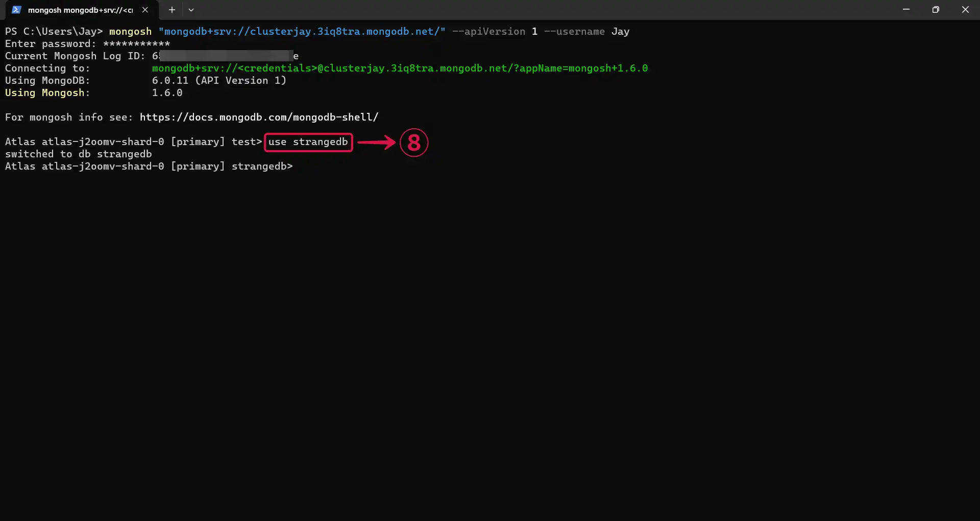Click the 'switched to db strangedb' line
This screenshot has width=980, height=521.
tap(79, 154)
